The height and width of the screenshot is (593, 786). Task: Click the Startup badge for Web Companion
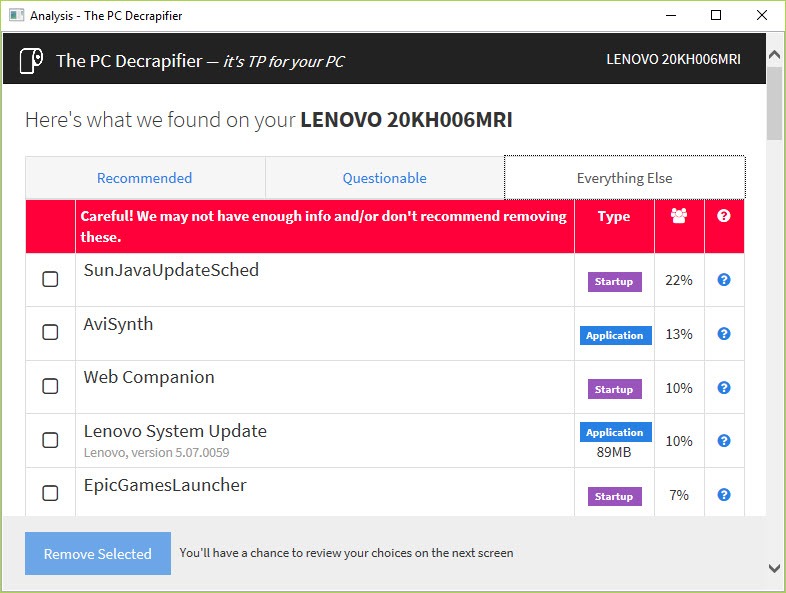pyautogui.click(x=614, y=389)
